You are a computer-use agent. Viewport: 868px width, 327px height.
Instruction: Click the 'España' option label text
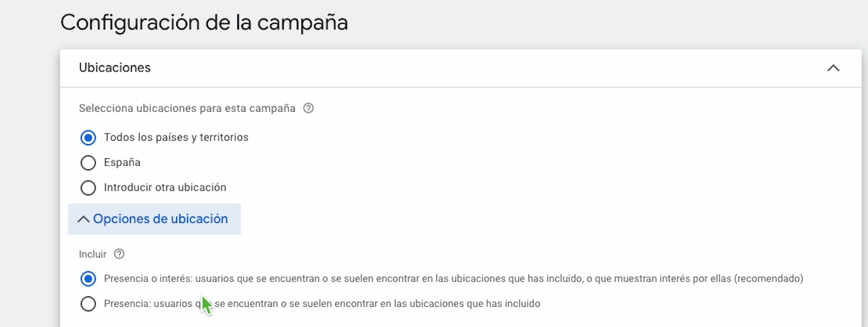pyautogui.click(x=122, y=162)
